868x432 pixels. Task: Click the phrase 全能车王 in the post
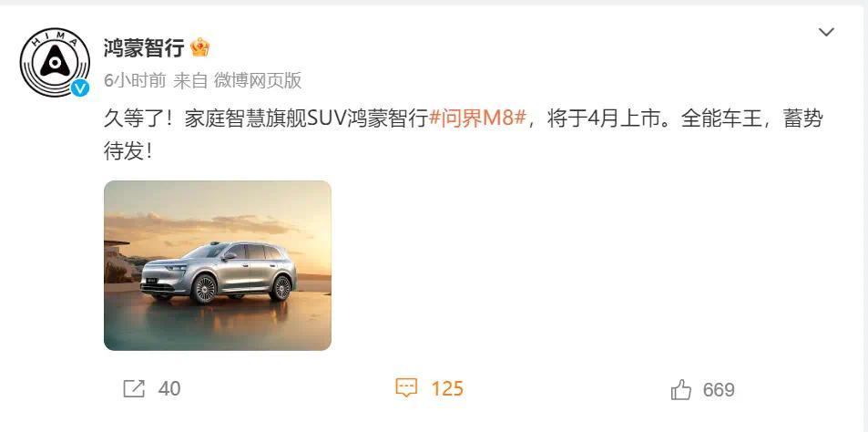[x=721, y=119]
